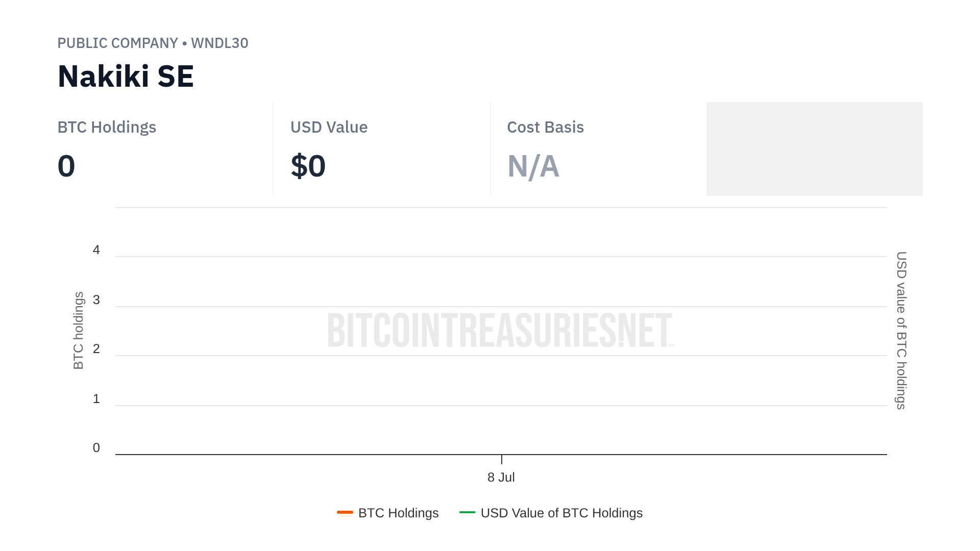Click the 8 Jul axis tick mark
This screenshot has width=980, height=551.
[x=502, y=459]
